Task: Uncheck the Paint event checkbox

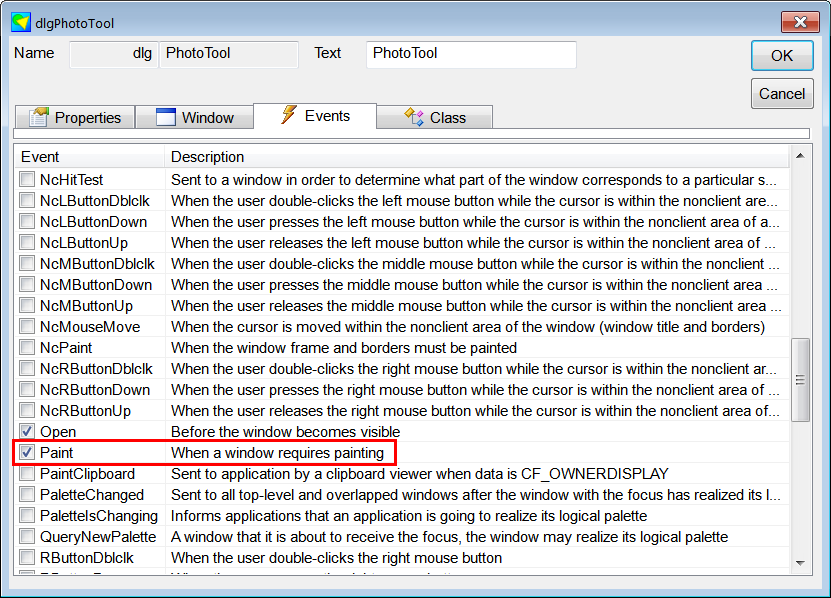Action: (27, 452)
